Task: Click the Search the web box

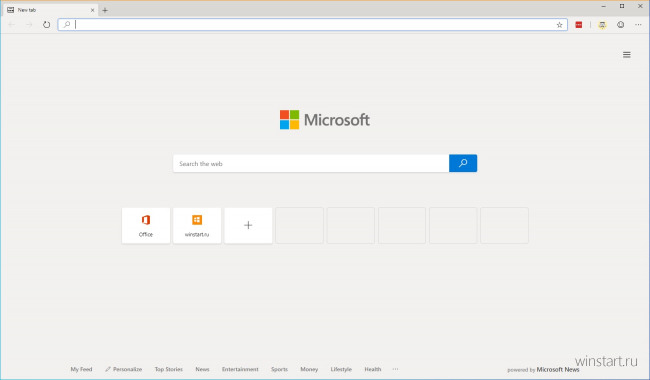Action: (311, 163)
